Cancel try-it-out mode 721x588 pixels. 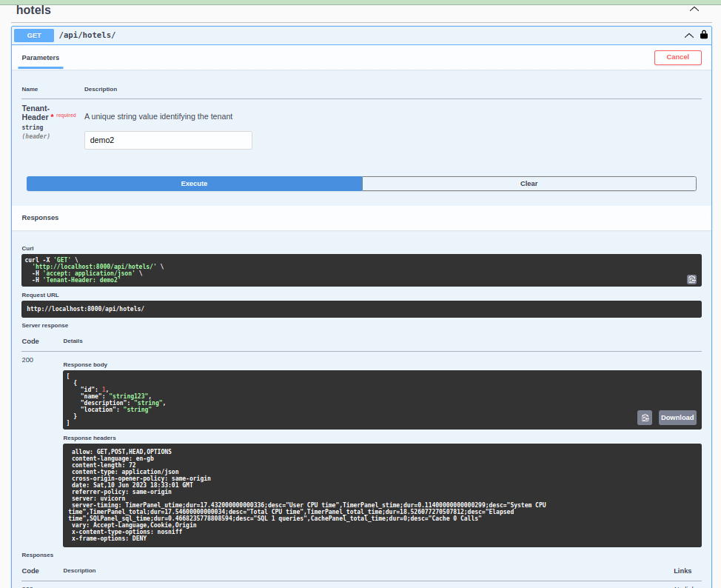tap(677, 57)
